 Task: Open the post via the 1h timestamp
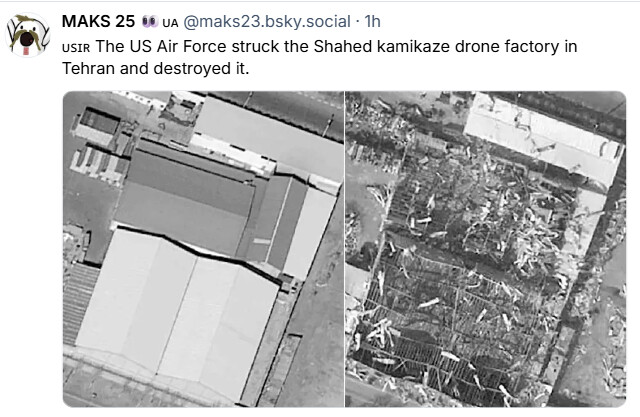[x=372, y=22]
